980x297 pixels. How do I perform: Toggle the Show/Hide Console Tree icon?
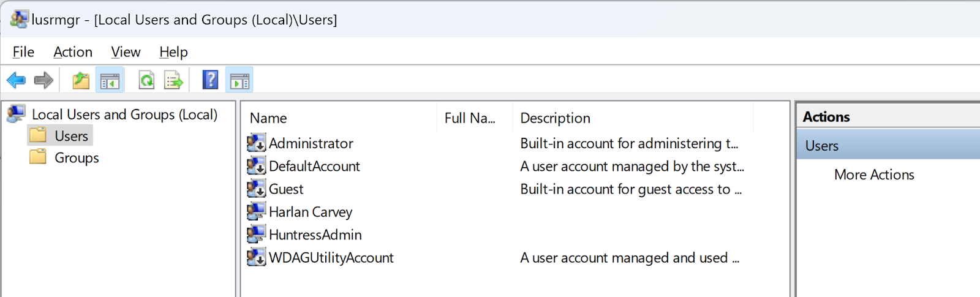pos(110,80)
